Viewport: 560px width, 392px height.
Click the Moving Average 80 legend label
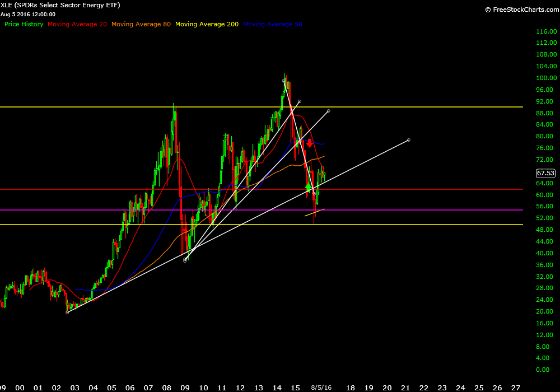pyautogui.click(x=141, y=25)
